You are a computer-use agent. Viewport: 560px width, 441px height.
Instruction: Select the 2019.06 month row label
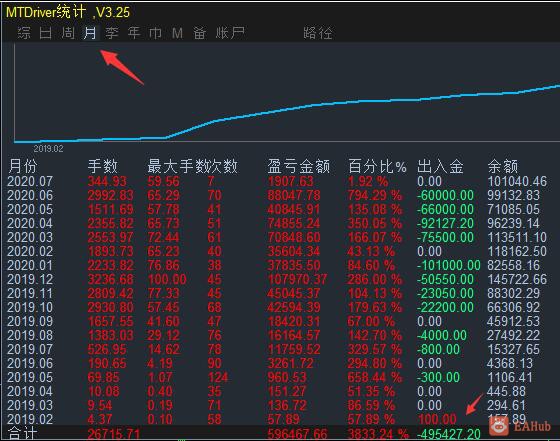(x=30, y=364)
